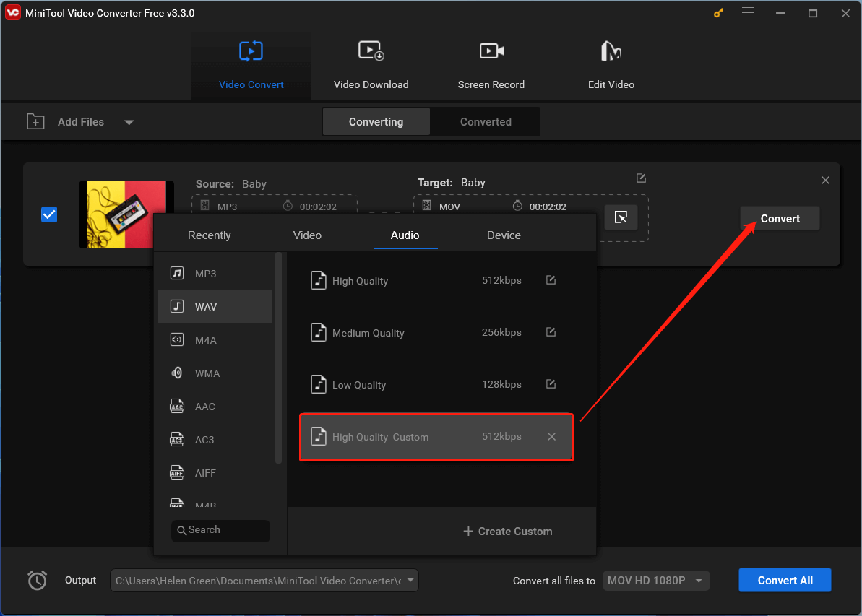The height and width of the screenshot is (616, 862).
Task: Click the Convert button for Baby
Action: point(780,218)
